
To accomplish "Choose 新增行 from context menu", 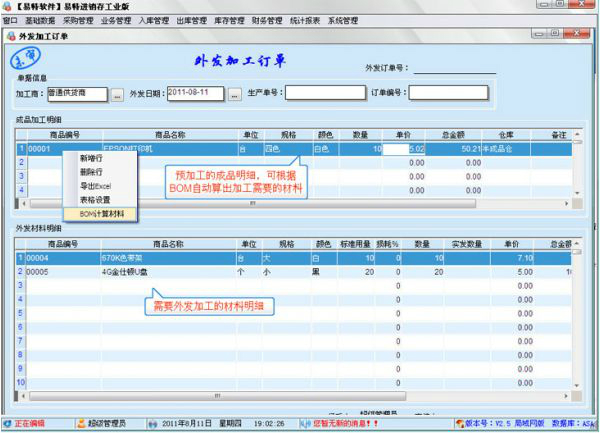I will 100,158.
